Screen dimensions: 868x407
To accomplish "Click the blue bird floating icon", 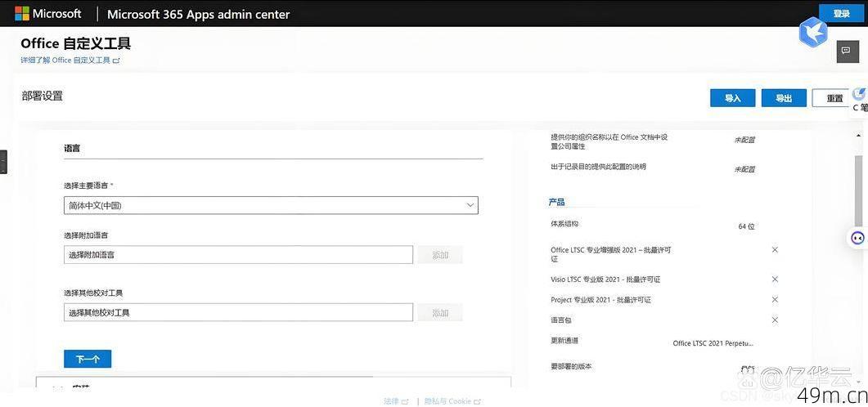I will pos(813,33).
